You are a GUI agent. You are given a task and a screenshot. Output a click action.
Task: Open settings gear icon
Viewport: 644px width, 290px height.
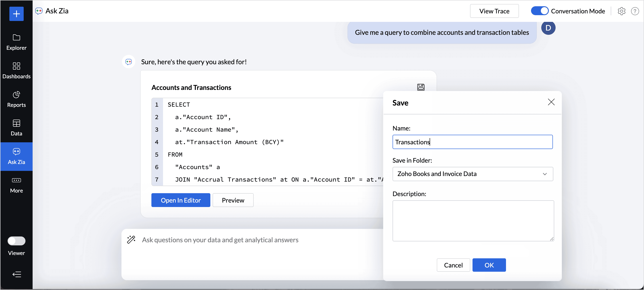coord(621,11)
